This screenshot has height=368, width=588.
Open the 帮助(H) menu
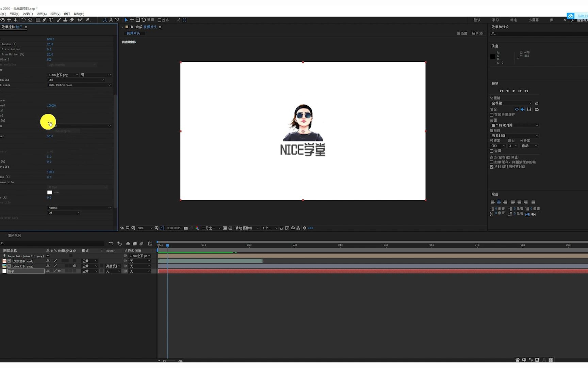tap(79, 14)
